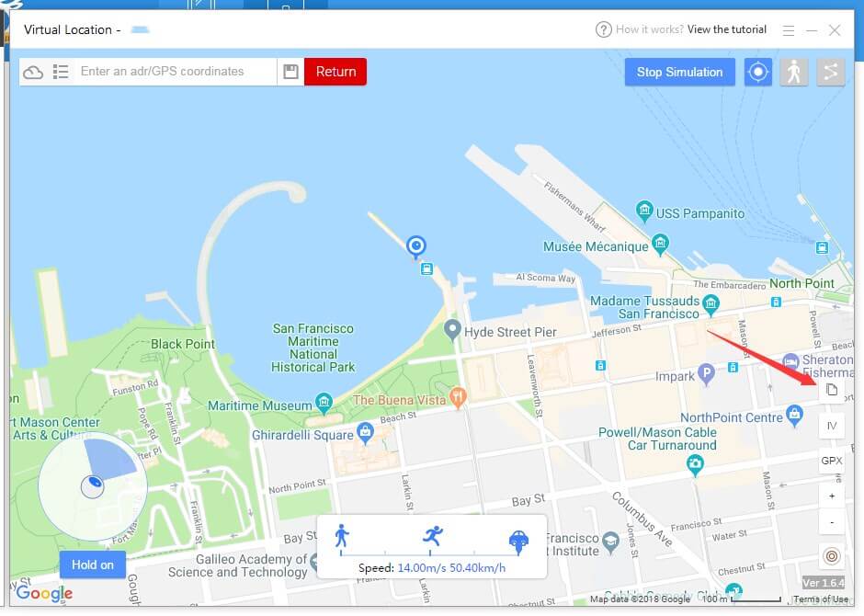Open the hamburger menu in title bar
864x616 pixels.
789,31
